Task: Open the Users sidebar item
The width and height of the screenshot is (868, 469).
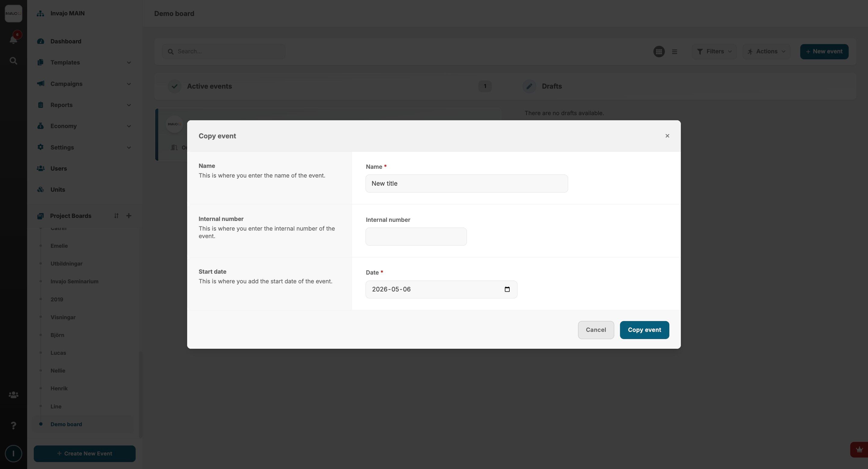Action: click(x=59, y=168)
